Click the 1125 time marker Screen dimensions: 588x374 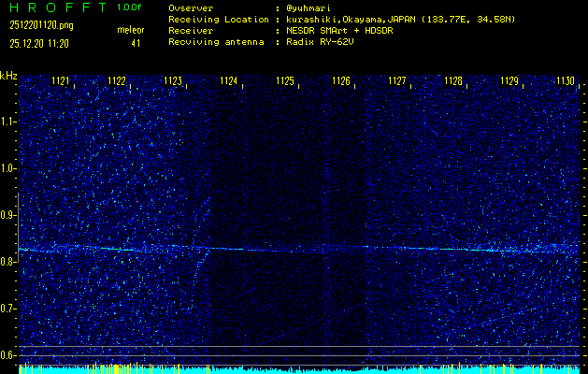(x=285, y=81)
